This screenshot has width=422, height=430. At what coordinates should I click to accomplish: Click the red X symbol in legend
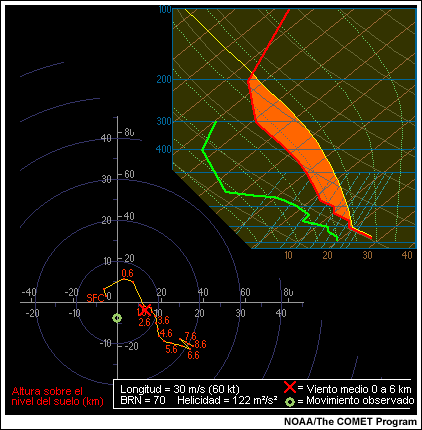click(x=290, y=387)
